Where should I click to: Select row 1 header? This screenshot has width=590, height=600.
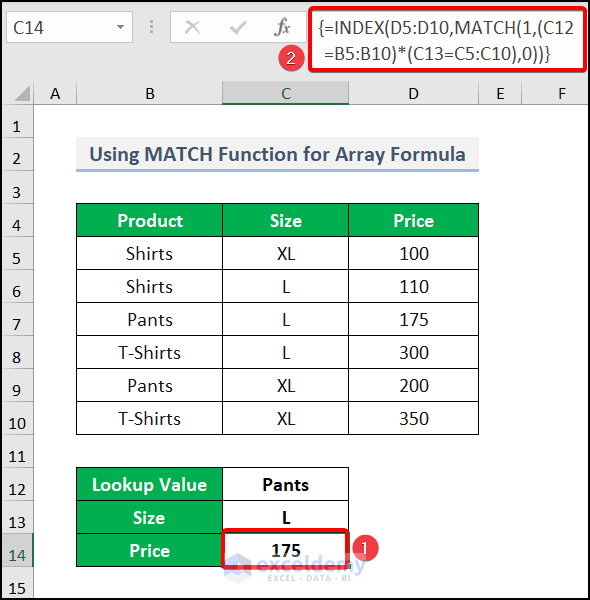point(18,122)
